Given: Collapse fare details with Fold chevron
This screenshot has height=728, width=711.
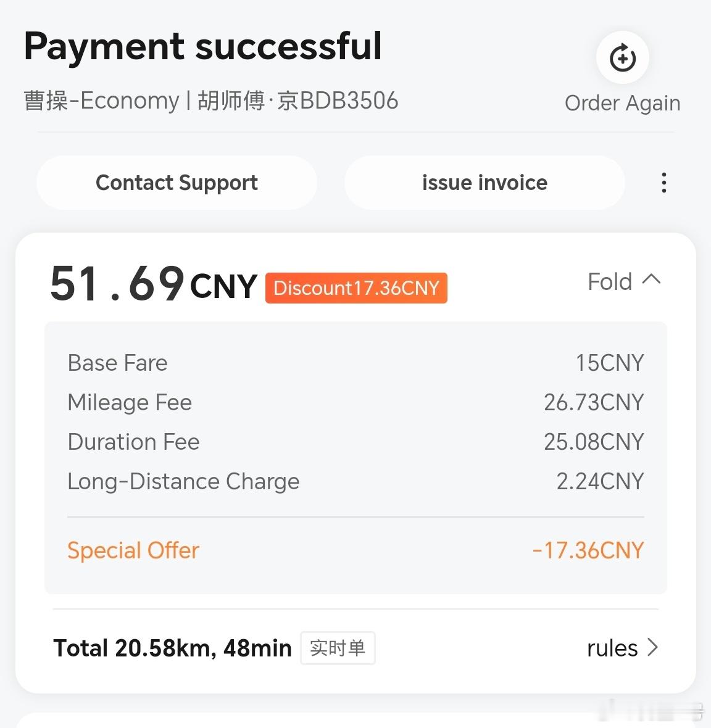Looking at the screenshot, I should tap(652, 279).
